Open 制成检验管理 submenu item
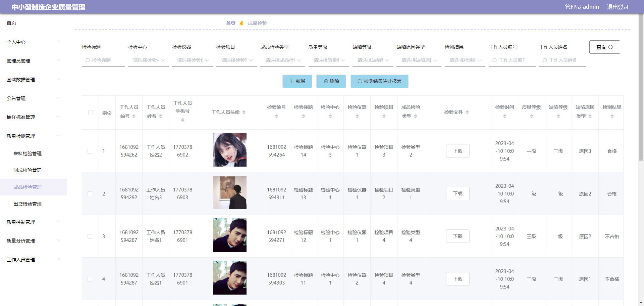This screenshot has width=644, height=306. pyautogui.click(x=34, y=170)
